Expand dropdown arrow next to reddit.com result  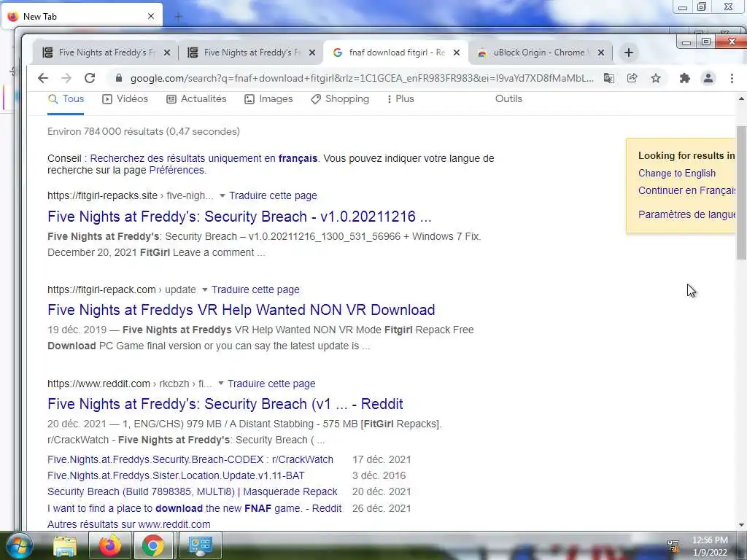click(x=220, y=384)
